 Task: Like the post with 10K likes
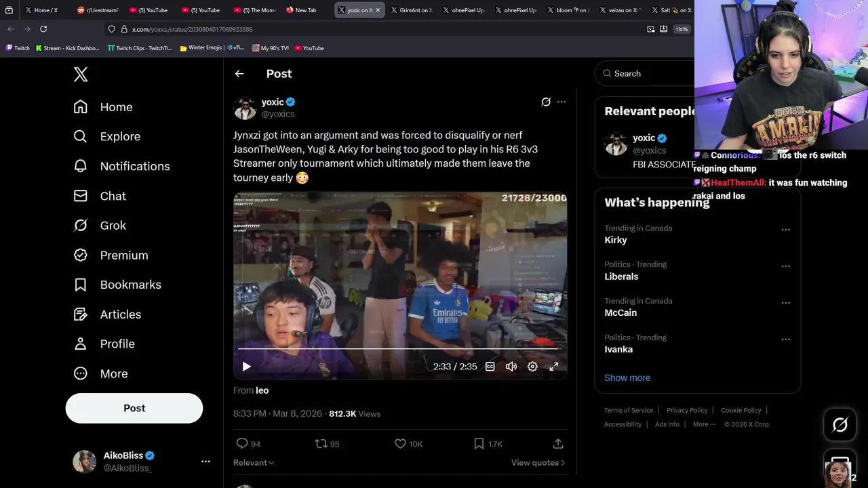408,444
